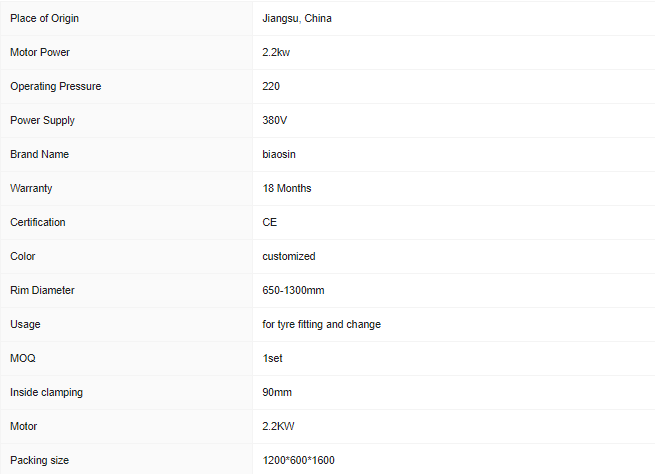Select the Jiangsu, China value cell
The height and width of the screenshot is (474, 655).
297,18
